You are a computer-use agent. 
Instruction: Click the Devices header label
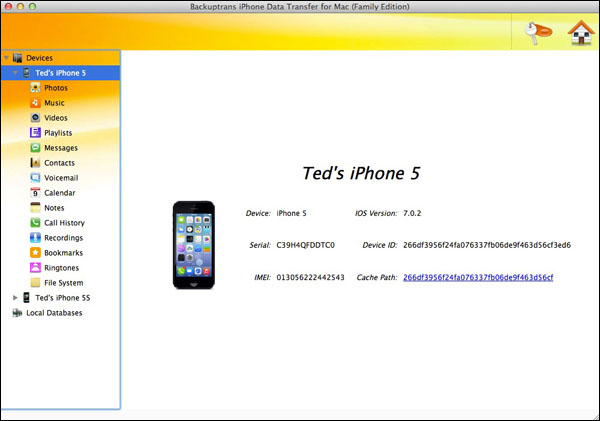pyautogui.click(x=39, y=58)
